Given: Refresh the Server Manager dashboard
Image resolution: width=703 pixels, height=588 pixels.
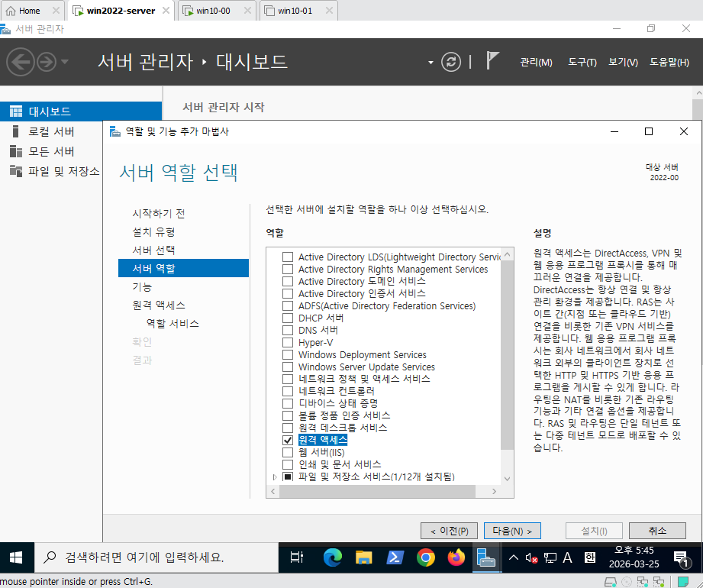Looking at the screenshot, I should tap(451, 62).
